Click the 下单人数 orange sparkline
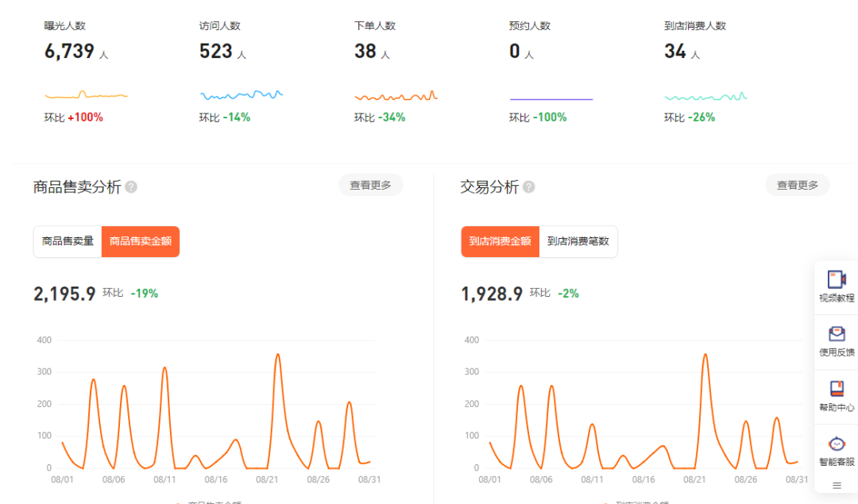The image size is (858, 504). 396,96
